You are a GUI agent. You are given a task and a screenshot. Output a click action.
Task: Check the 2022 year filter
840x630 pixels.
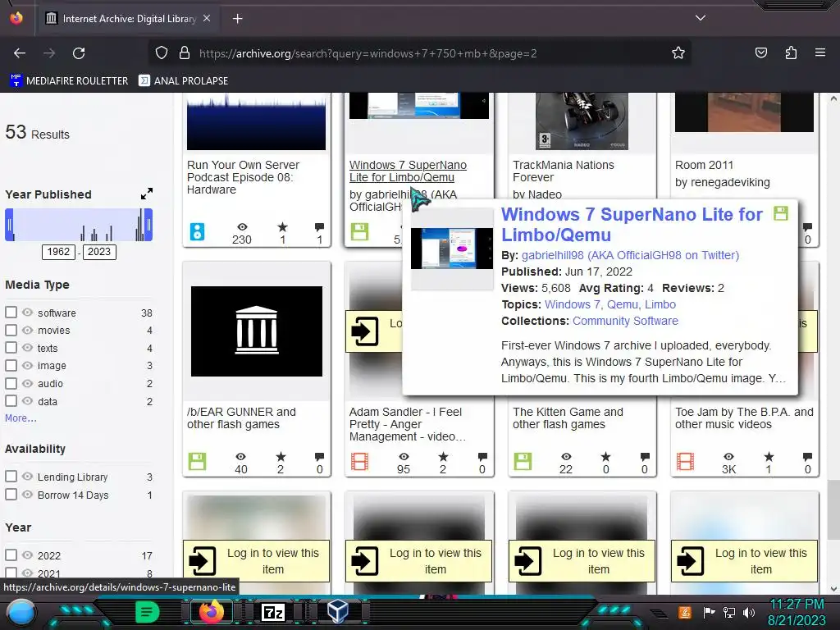[11, 555]
